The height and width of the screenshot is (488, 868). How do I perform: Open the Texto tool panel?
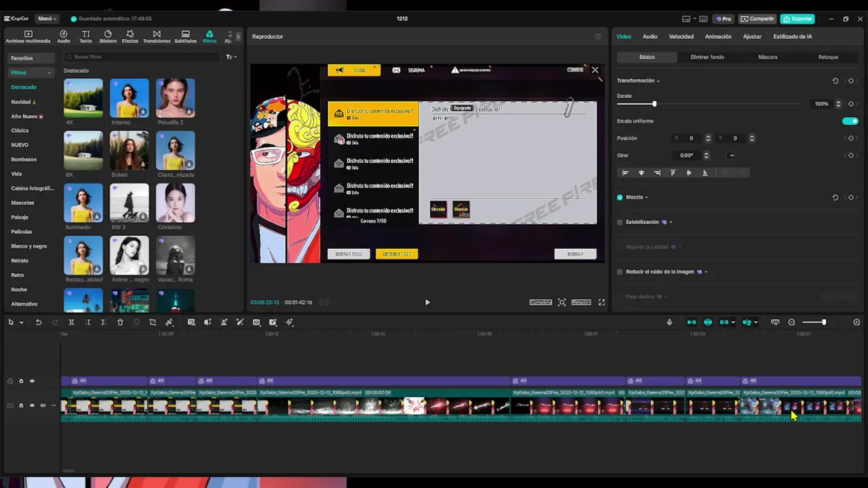coord(85,37)
